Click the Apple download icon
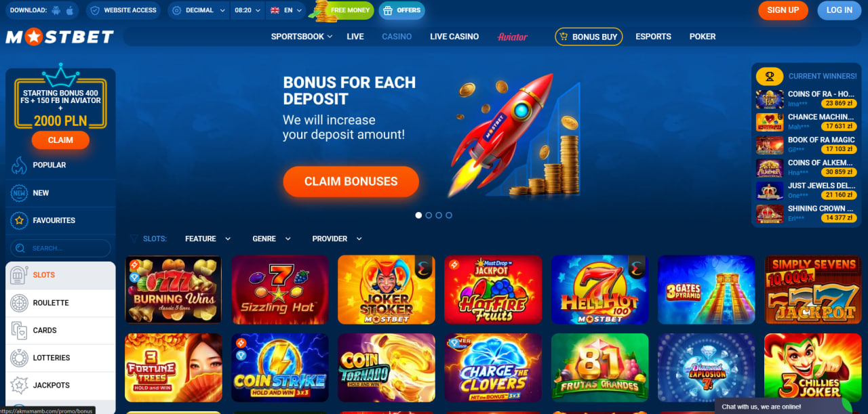Image resolution: width=868 pixels, height=414 pixels. point(71,10)
